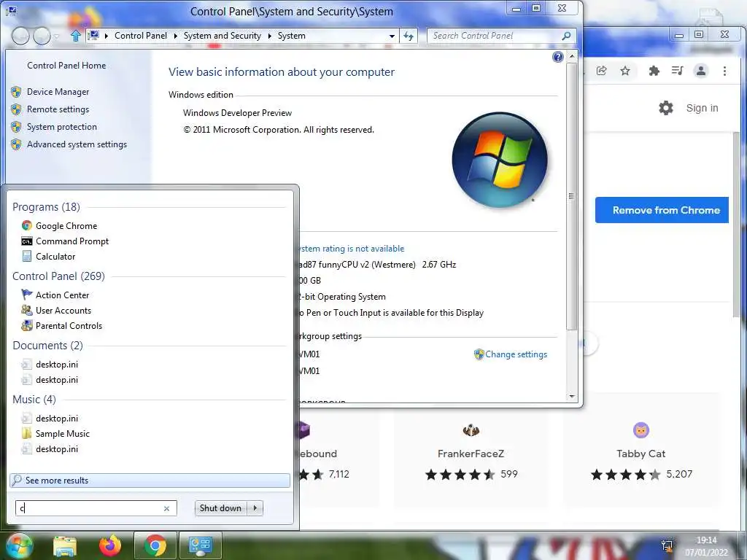Bookmark page with Chrome star icon
The width and height of the screenshot is (747, 560).
tap(625, 71)
